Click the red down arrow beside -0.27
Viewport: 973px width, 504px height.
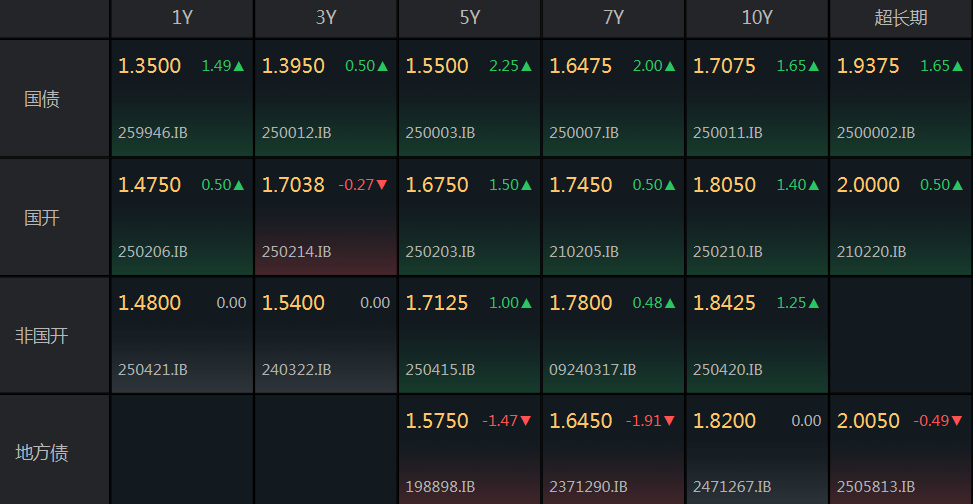[x=382, y=185]
